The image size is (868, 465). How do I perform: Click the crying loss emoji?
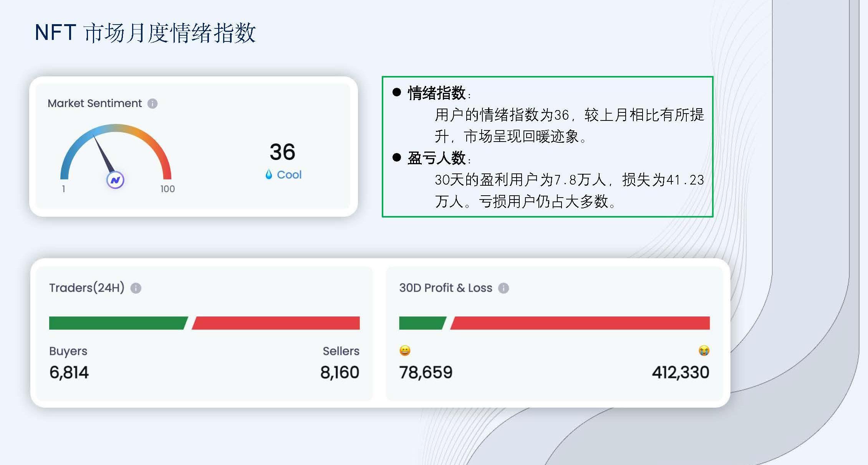coord(704,351)
